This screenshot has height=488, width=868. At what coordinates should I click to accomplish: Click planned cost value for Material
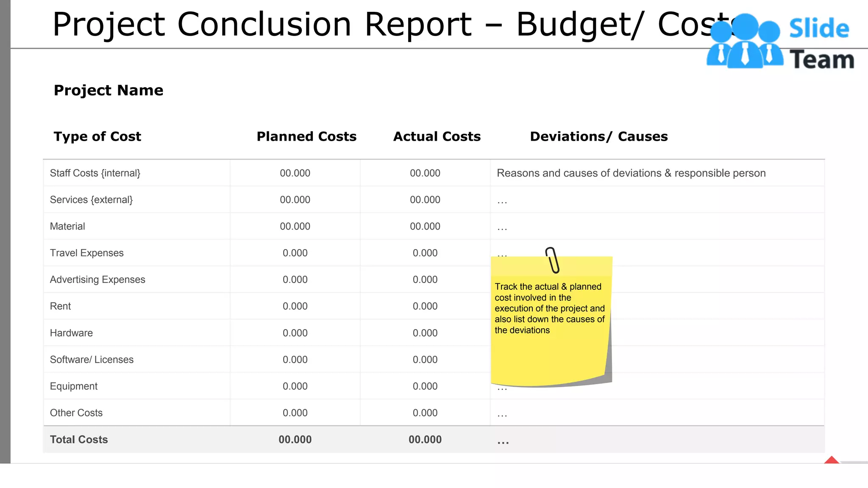295,227
